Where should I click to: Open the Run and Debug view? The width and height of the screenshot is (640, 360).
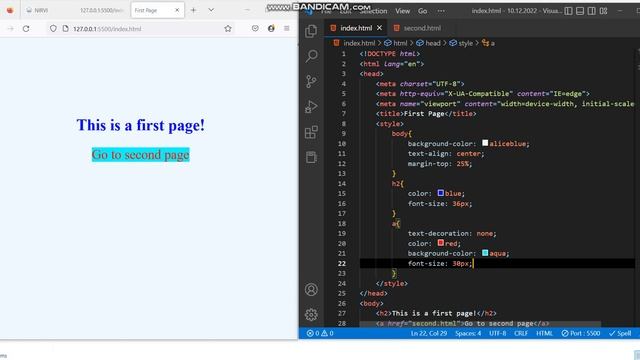pos(311,107)
